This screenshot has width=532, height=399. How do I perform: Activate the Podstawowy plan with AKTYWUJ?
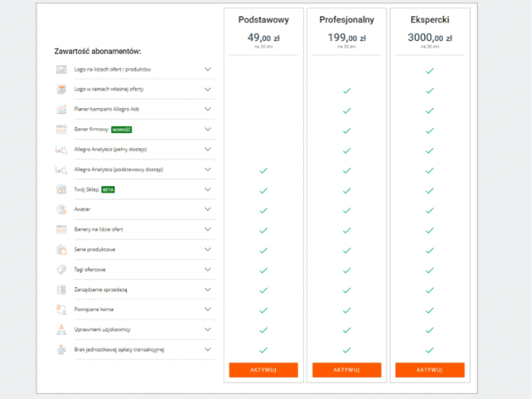pyautogui.click(x=263, y=370)
